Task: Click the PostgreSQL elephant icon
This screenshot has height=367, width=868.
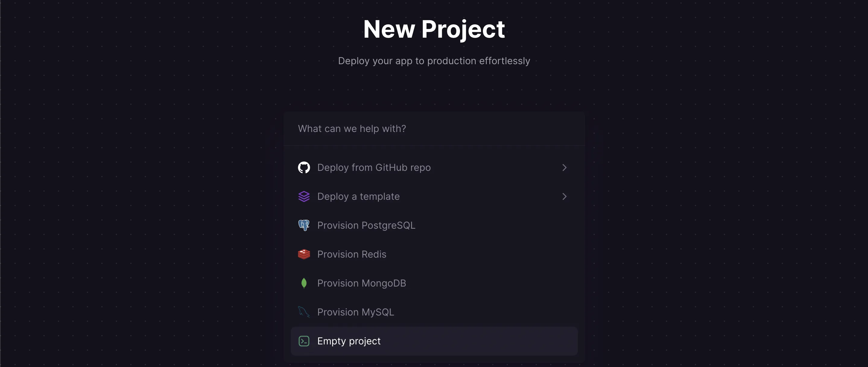Action: tap(304, 225)
